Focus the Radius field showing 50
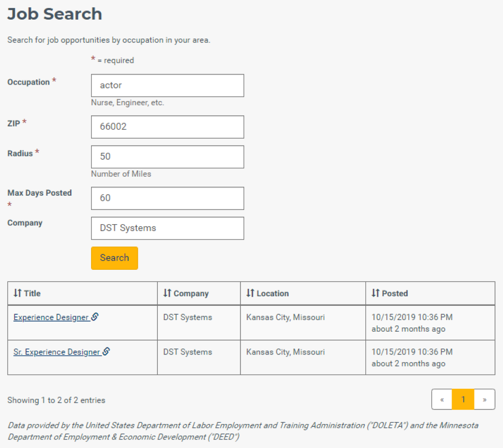The width and height of the screenshot is (503, 448). click(167, 157)
